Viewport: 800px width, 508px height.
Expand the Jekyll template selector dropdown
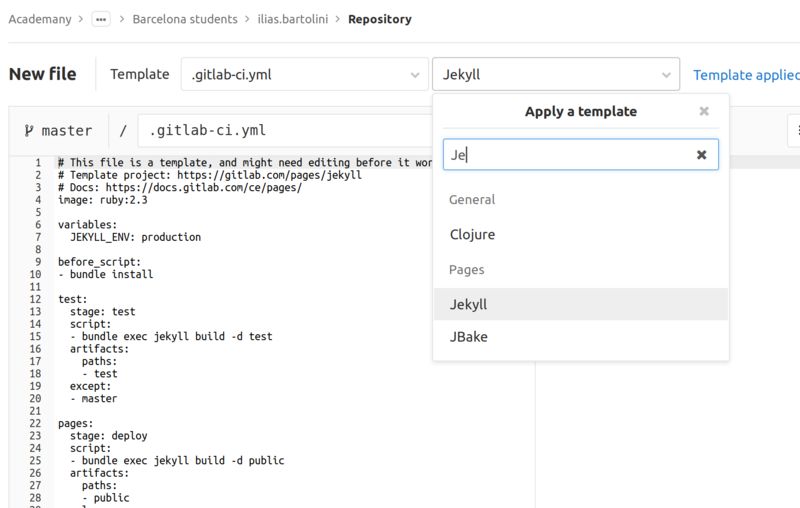pos(555,75)
